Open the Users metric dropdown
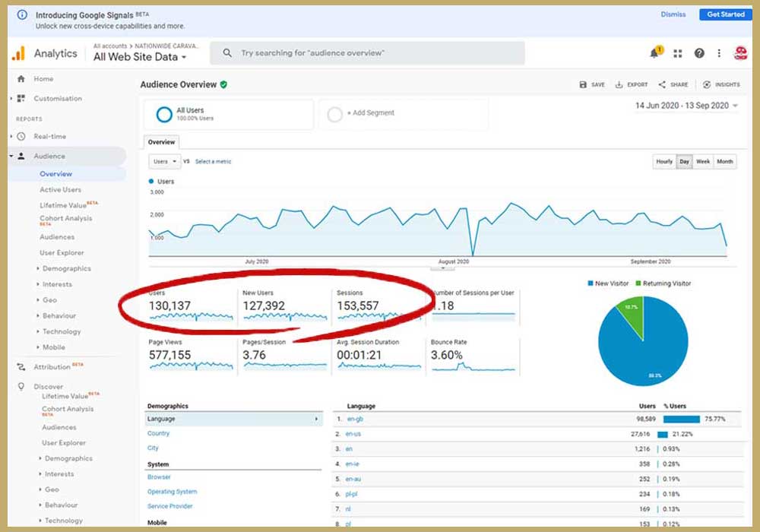The width and height of the screenshot is (760, 532). click(x=165, y=162)
